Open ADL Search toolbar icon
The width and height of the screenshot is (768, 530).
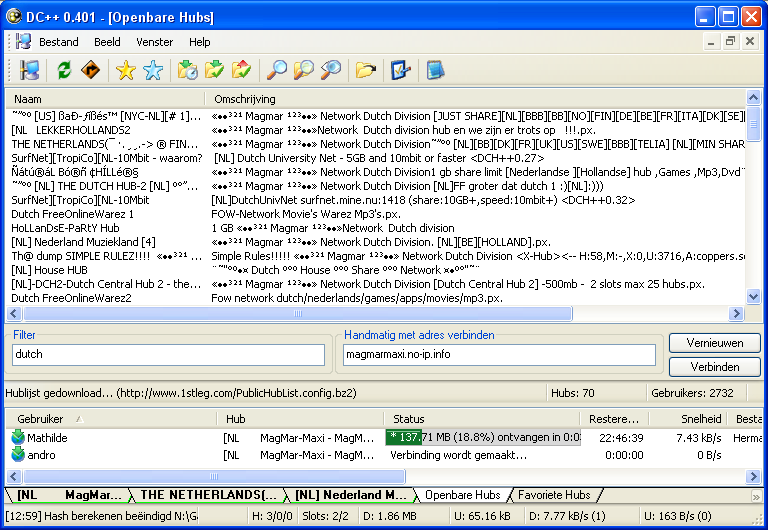pyautogui.click(x=304, y=70)
